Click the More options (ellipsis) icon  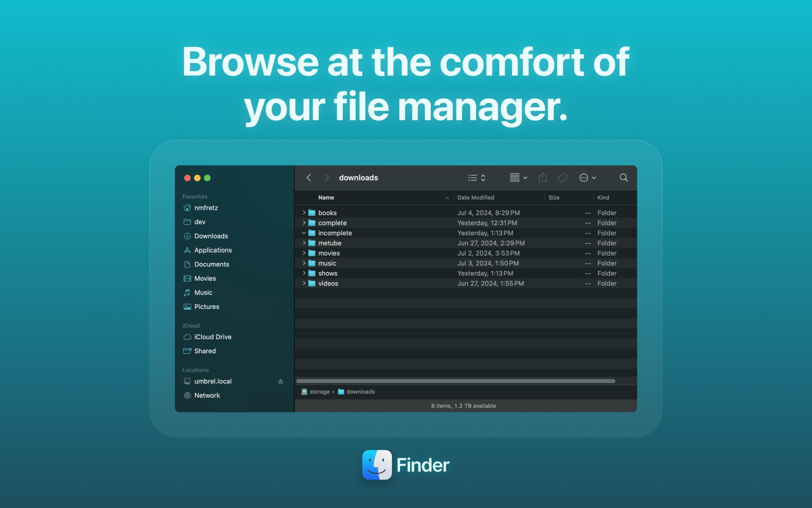[585, 177]
